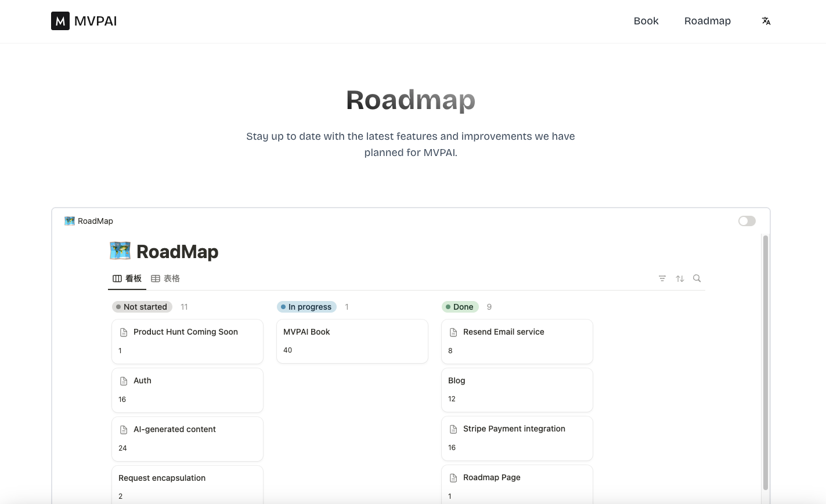826x504 pixels.
Task: Click the value 12 on the Blog card
Action: pyautogui.click(x=452, y=399)
